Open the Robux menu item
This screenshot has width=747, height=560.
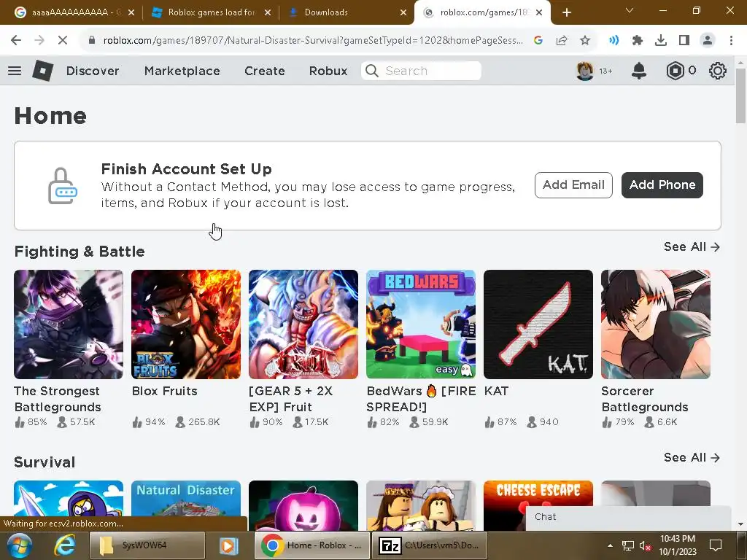coord(328,71)
